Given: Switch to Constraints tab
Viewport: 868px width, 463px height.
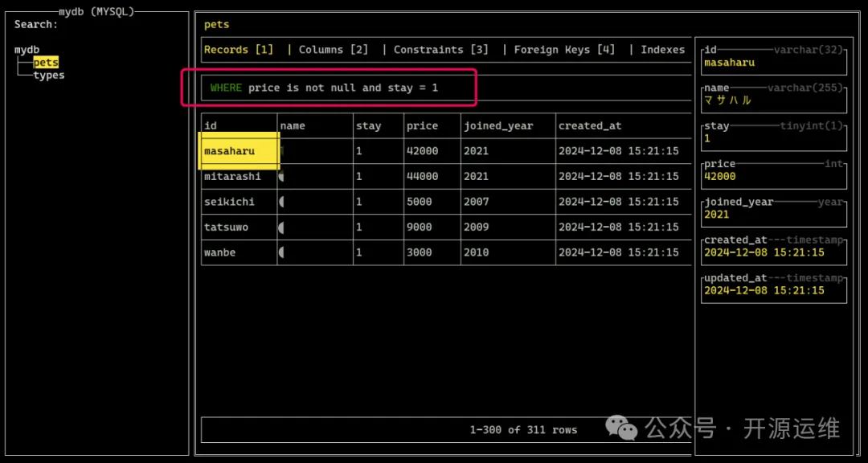Looking at the screenshot, I should point(440,50).
